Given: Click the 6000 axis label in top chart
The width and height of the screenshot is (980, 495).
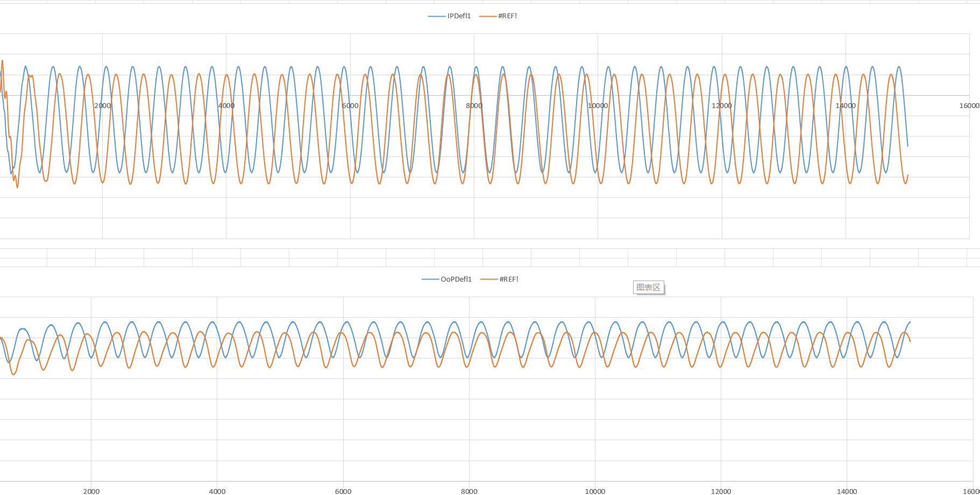Looking at the screenshot, I should pyautogui.click(x=350, y=106).
